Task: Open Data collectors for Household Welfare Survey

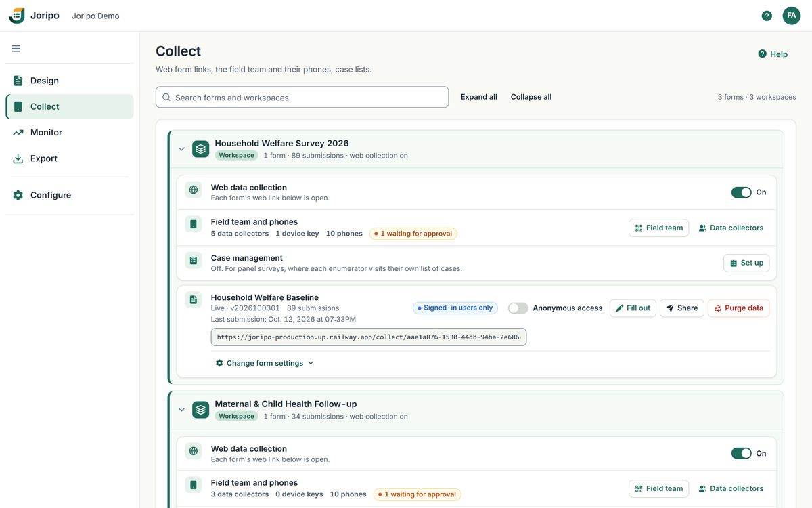Action: click(731, 228)
